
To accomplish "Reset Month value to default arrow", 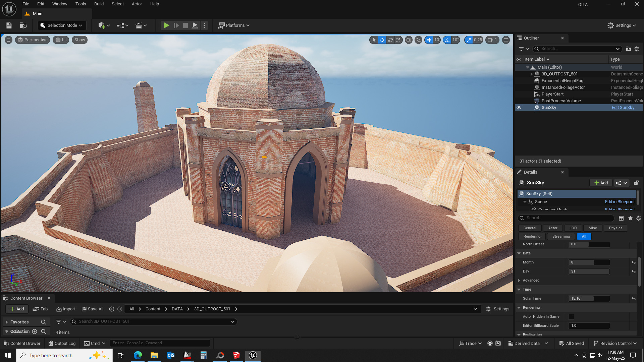I will 634,262.
